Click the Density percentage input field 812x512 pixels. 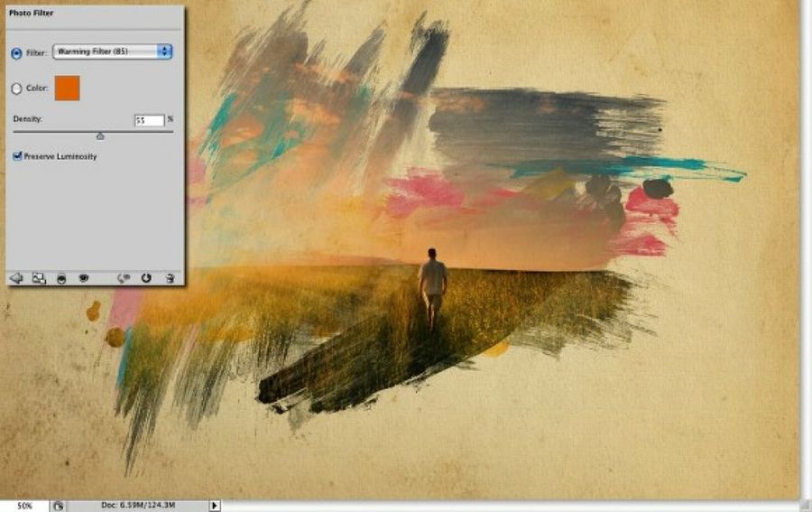click(x=149, y=120)
